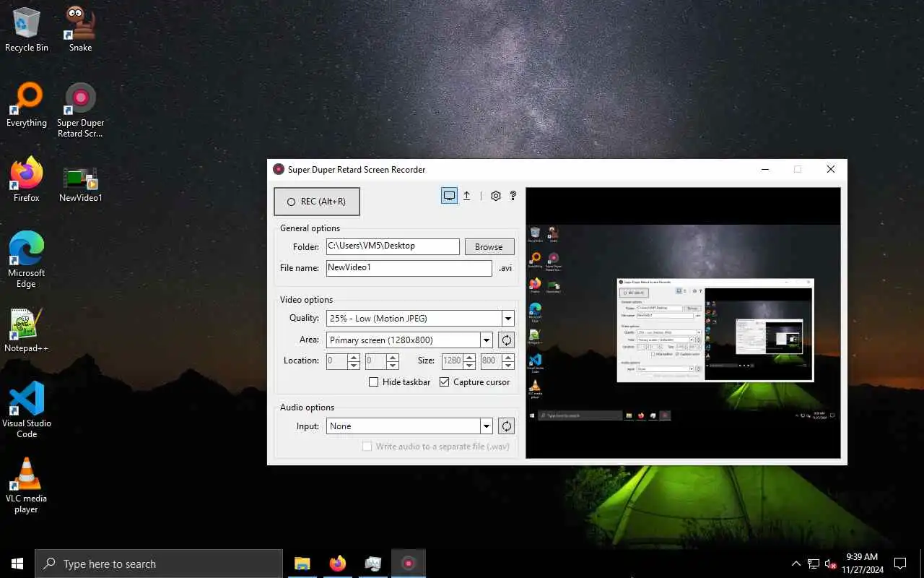
Task: Close the Screen Recorder window
Action: (831, 170)
